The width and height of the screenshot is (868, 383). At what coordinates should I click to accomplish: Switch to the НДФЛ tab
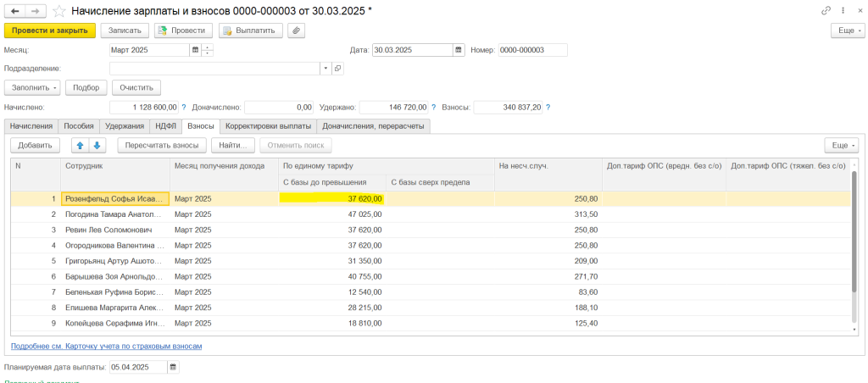[x=165, y=126]
